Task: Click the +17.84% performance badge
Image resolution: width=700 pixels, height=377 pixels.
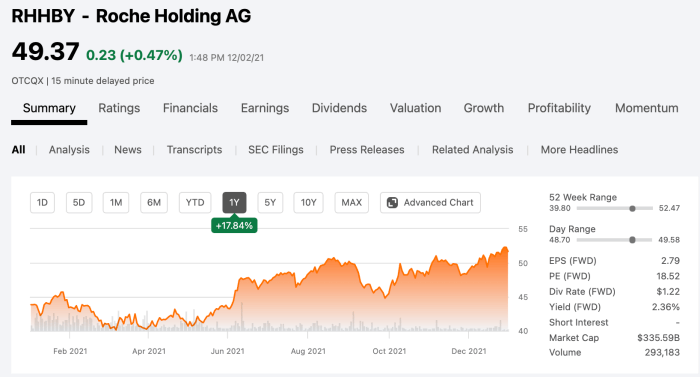Action: 234,226
